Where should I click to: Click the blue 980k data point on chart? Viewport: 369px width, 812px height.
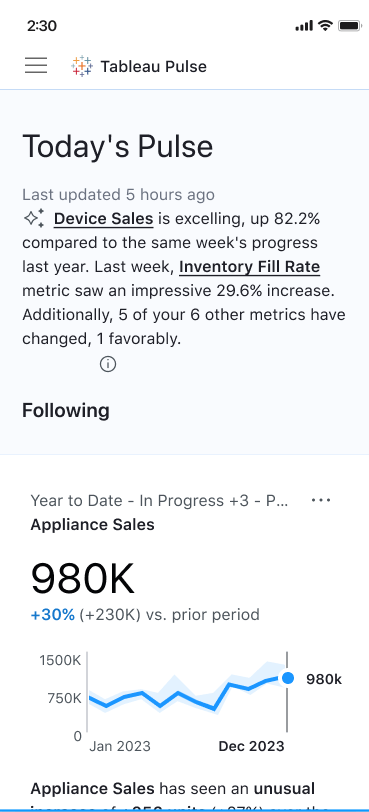point(288,678)
